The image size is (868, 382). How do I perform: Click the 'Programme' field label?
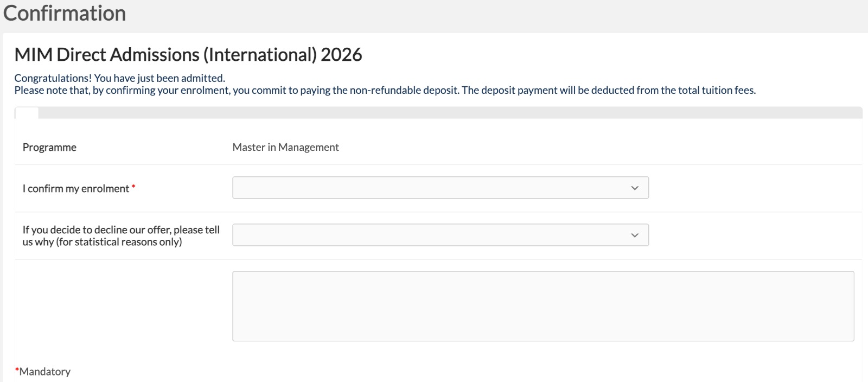pos(49,148)
